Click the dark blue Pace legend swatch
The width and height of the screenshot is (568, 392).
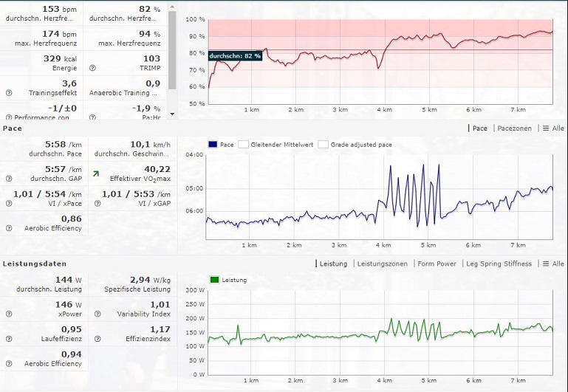213,145
